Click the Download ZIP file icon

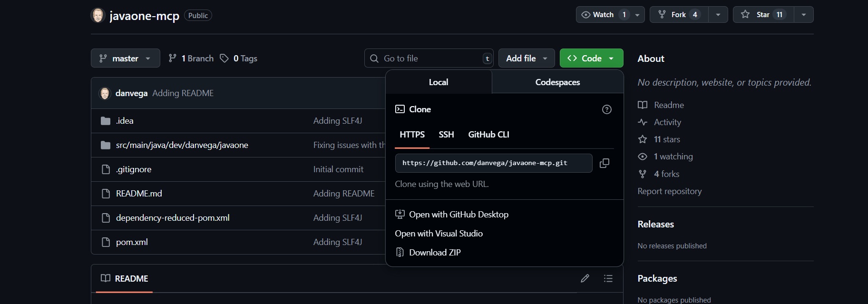400,253
